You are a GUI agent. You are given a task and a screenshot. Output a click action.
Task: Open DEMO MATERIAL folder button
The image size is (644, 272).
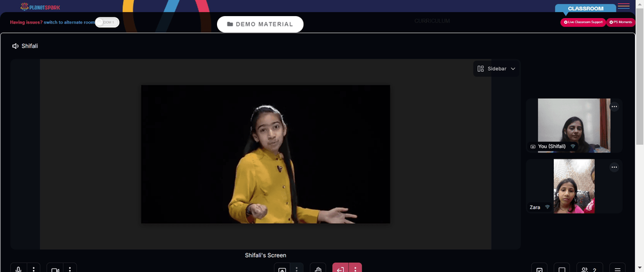260,24
